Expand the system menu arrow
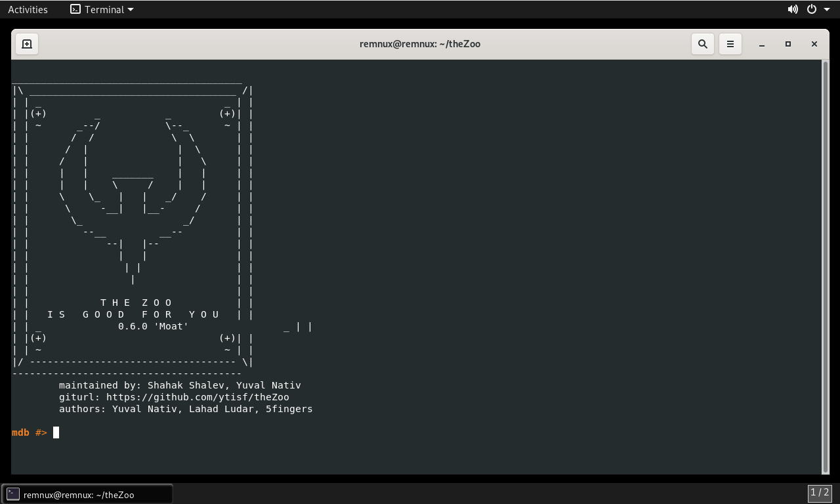The height and width of the screenshot is (504, 840). (827, 9)
